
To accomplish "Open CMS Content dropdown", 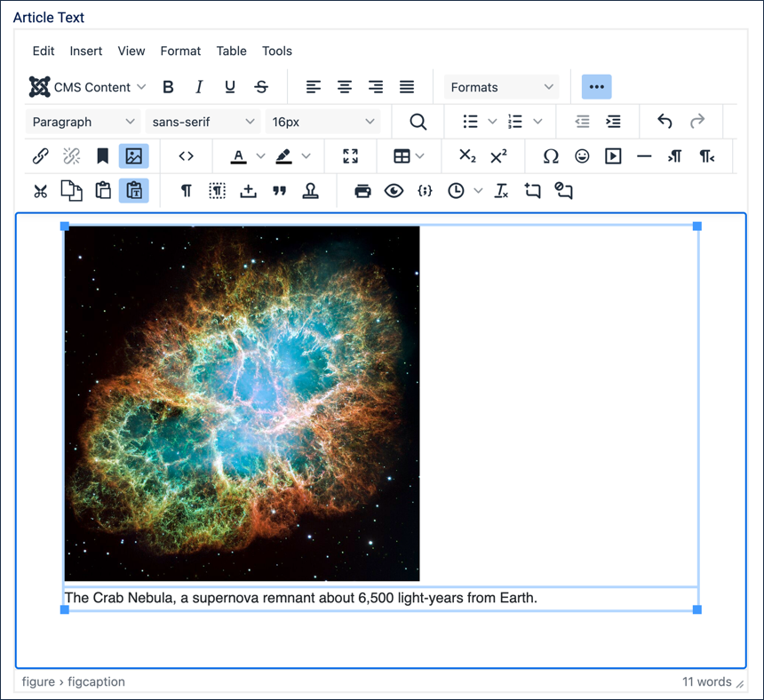I will click(x=88, y=87).
